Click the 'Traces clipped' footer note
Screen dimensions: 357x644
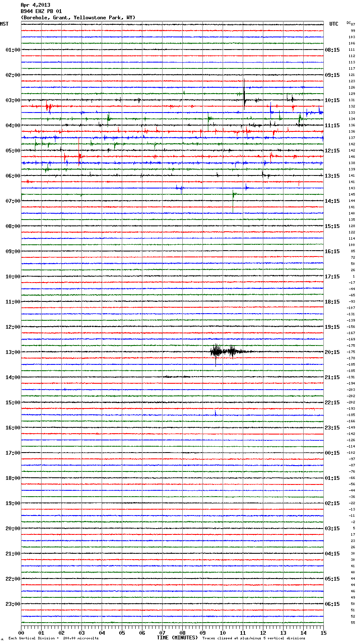pyautogui.click(x=254, y=638)
